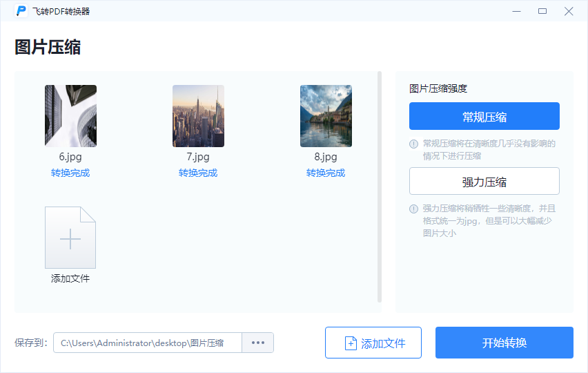Click info icon beside 常规压缩 description
This screenshot has width=588, height=373.
413,144
